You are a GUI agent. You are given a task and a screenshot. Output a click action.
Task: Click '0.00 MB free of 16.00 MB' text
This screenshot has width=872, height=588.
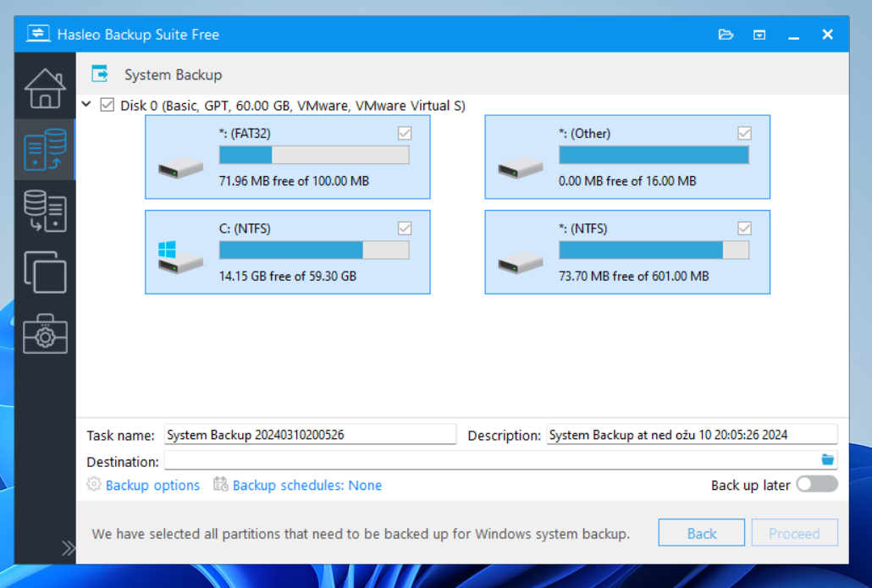point(627,181)
